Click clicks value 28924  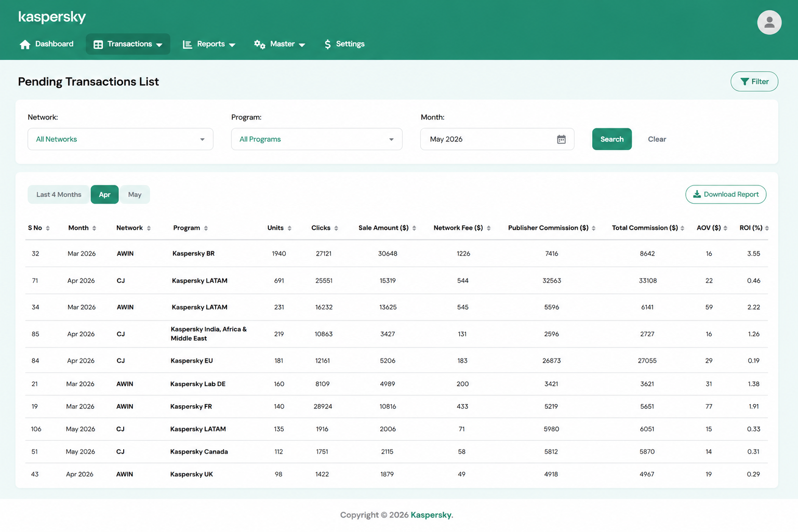click(323, 406)
